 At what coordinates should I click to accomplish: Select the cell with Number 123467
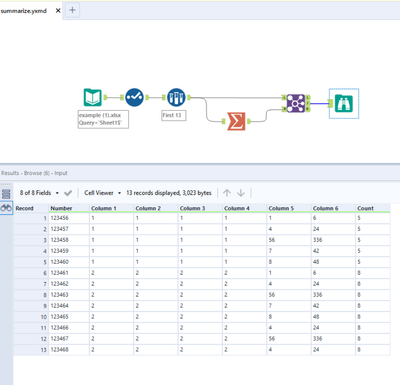coord(69,339)
